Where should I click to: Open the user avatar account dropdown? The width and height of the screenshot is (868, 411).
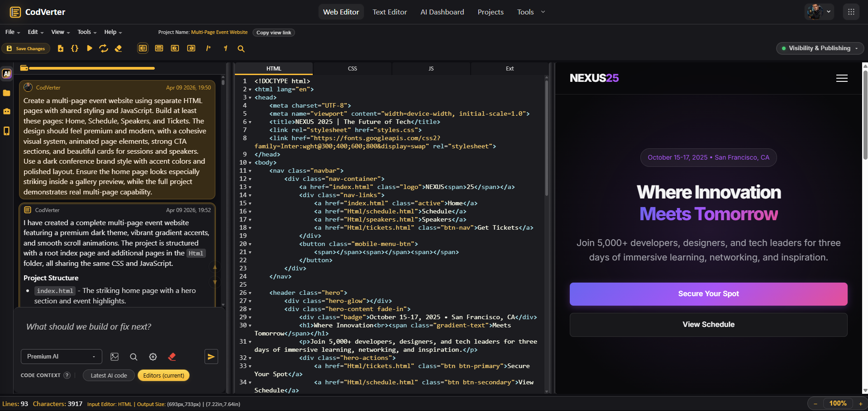click(819, 12)
